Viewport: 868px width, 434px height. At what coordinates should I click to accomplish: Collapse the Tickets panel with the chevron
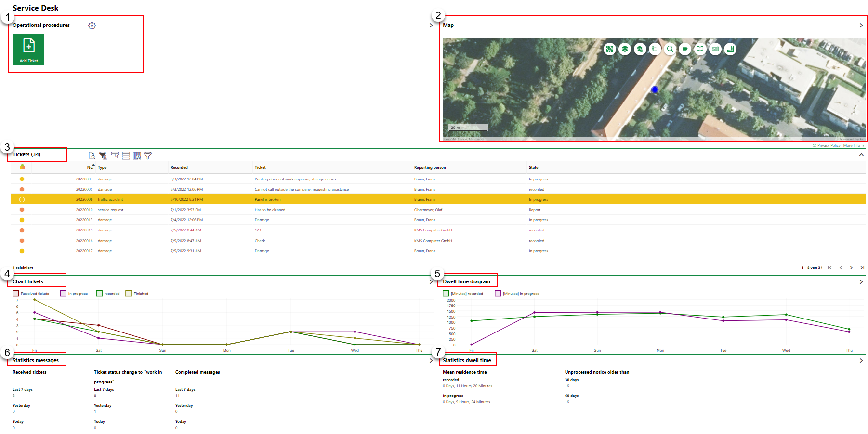pos(861,155)
